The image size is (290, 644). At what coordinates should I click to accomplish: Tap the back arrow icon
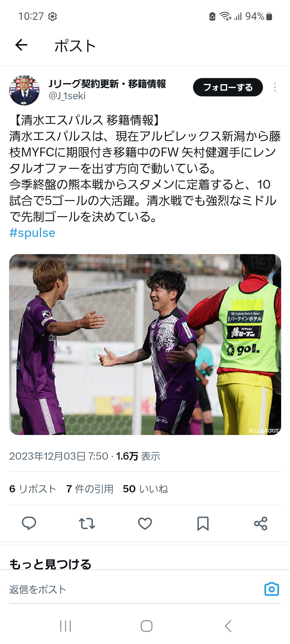[x=21, y=45]
